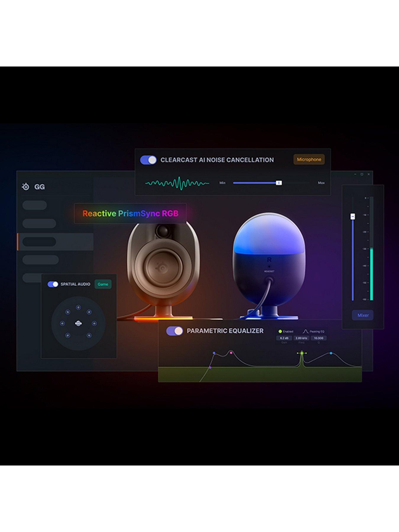Select the highlighted sidebar item with orange bar

[x=56, y=242]
